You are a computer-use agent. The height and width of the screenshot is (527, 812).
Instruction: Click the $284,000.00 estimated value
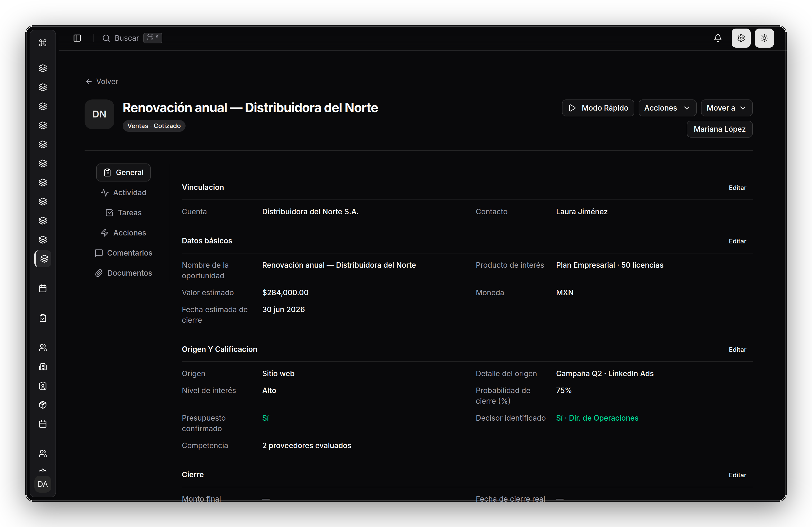click(x=285, y=292)
